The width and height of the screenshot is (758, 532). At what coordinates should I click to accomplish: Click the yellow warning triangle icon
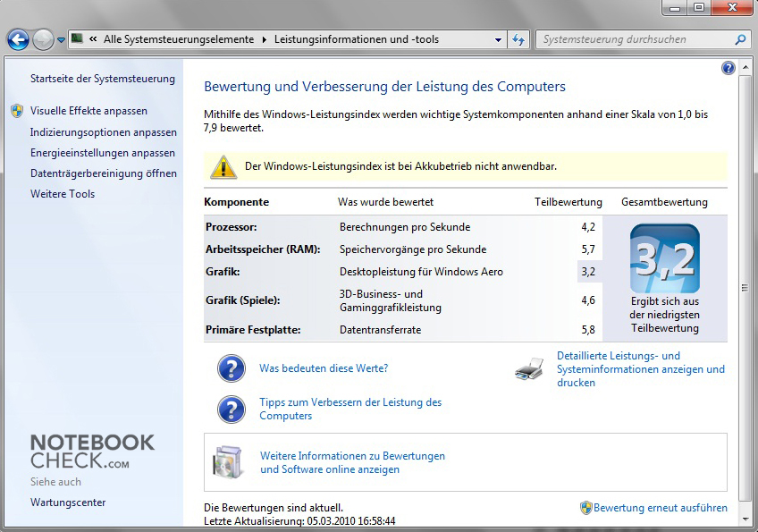[223, 167]
